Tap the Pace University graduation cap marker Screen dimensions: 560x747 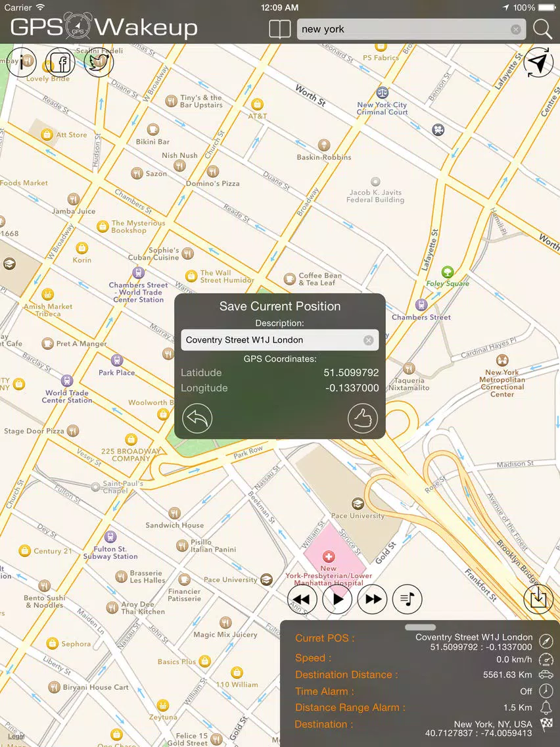tap(358, 504)
